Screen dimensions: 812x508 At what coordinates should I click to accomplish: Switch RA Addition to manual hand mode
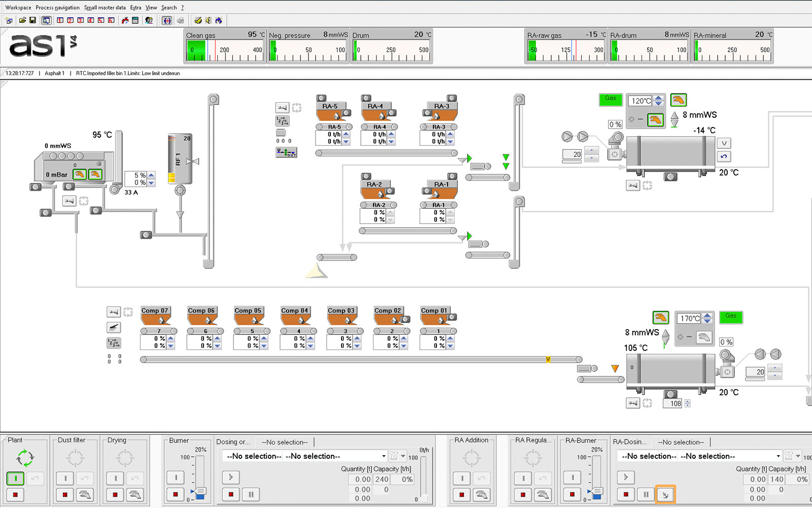pos(482,494)
